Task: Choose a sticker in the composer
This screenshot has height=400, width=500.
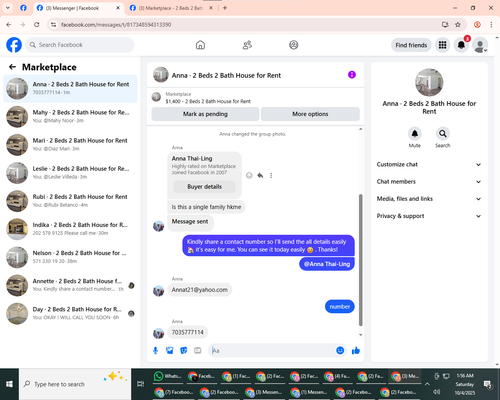Action: point(184,350)
